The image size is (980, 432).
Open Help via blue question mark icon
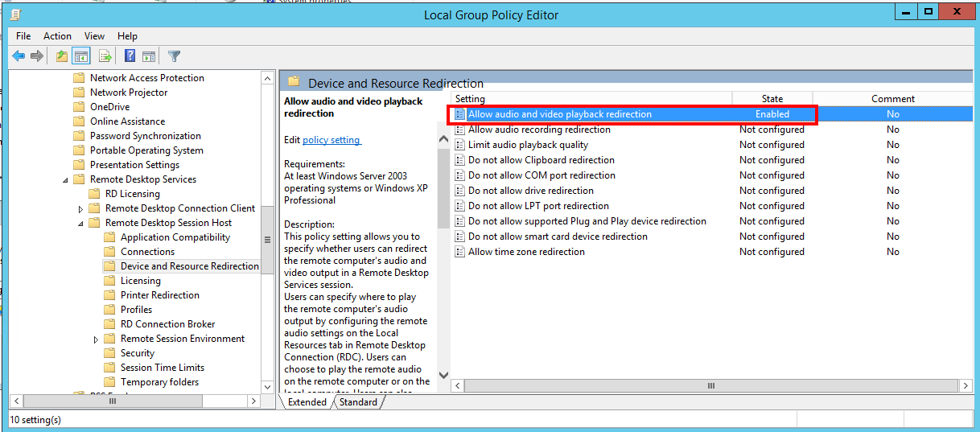point(130,56)
